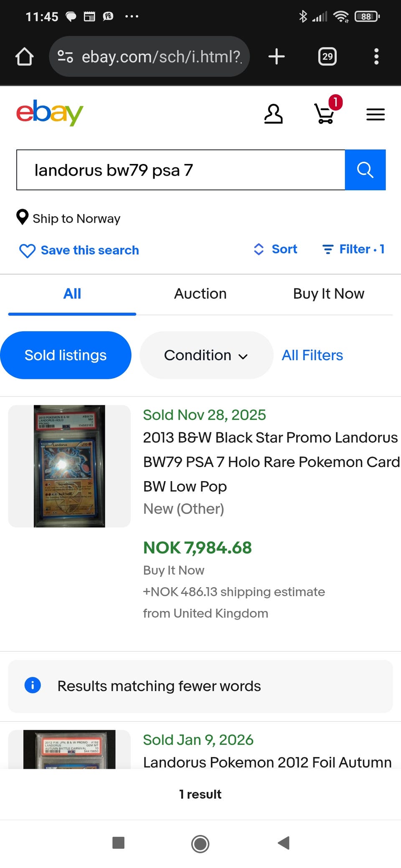Expand the Condition dropdown
The height and width of the screenshot is (868, 401).
pyautogui.click(x=206, y=355)
